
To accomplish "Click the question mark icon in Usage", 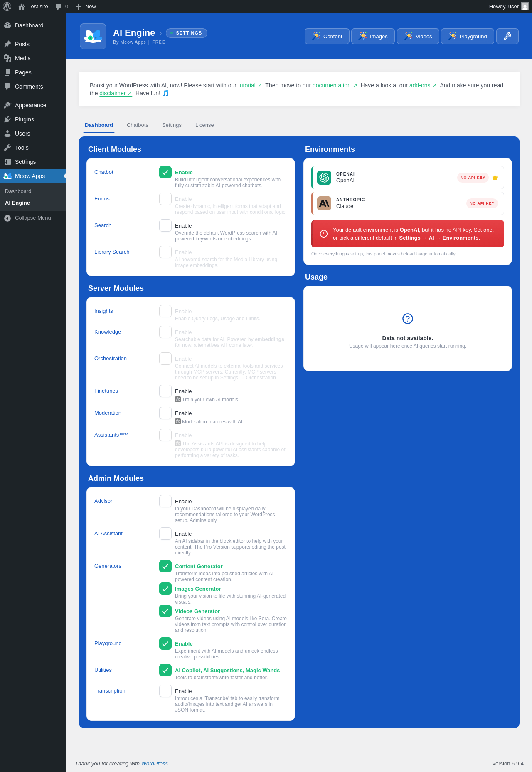I will tap(408, 319).
